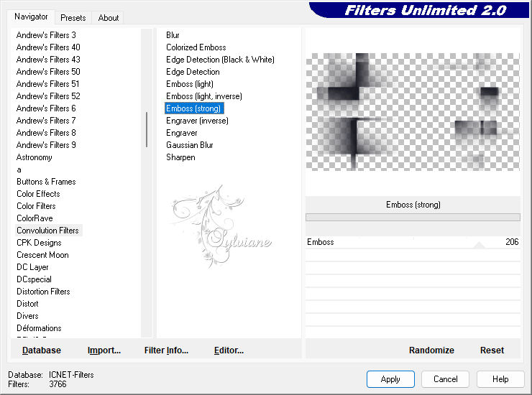Viewport: 532px width, 395px height.
Task: Select the plain Edge Detection filter
Action: coord(193,72)
